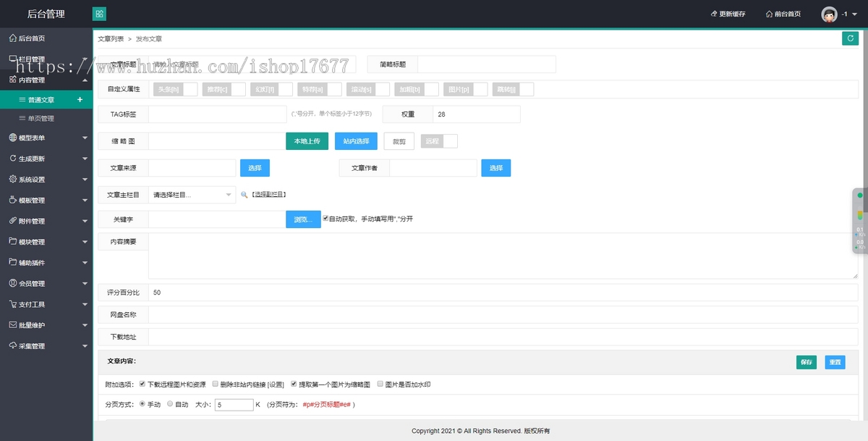The height and width of the screenshot is (441, 868).
Task: Uncheck 下载远程图片和资源 checkbox
Action: point(142,384)
